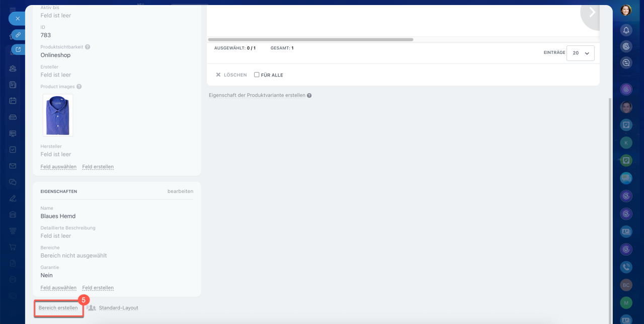The height and width of the screenshot is (324, 644).
Task: Open the drive icon in left sidebar
Action: (13, 117)
